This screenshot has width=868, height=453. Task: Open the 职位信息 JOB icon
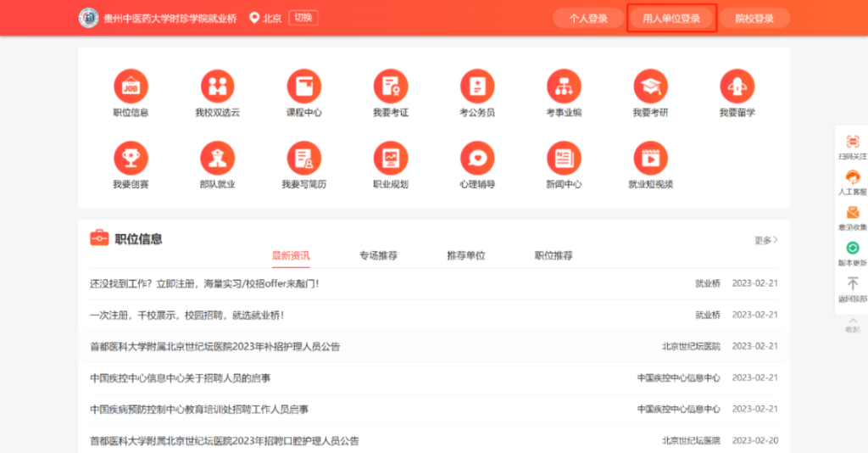pyautogui.click(x=131, y=87)
